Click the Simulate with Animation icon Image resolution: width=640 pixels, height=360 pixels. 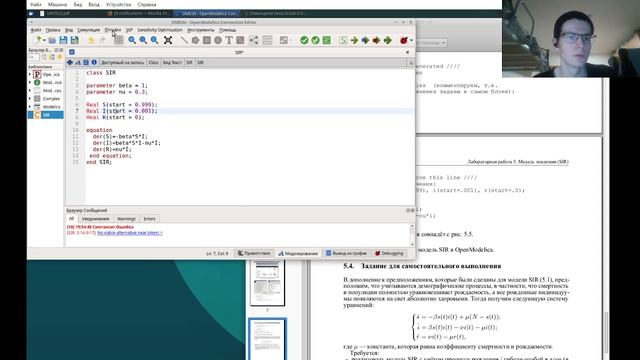click(x=388, y=40)
